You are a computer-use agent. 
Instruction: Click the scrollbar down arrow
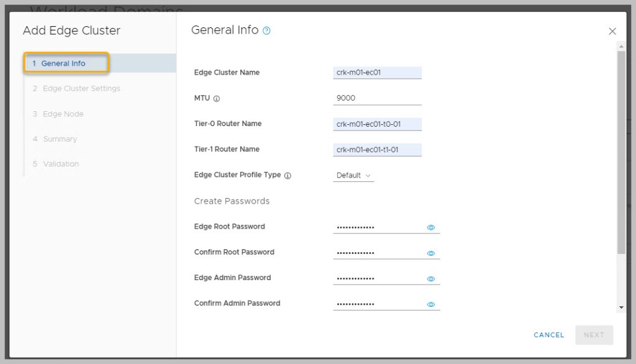(621, 307)
